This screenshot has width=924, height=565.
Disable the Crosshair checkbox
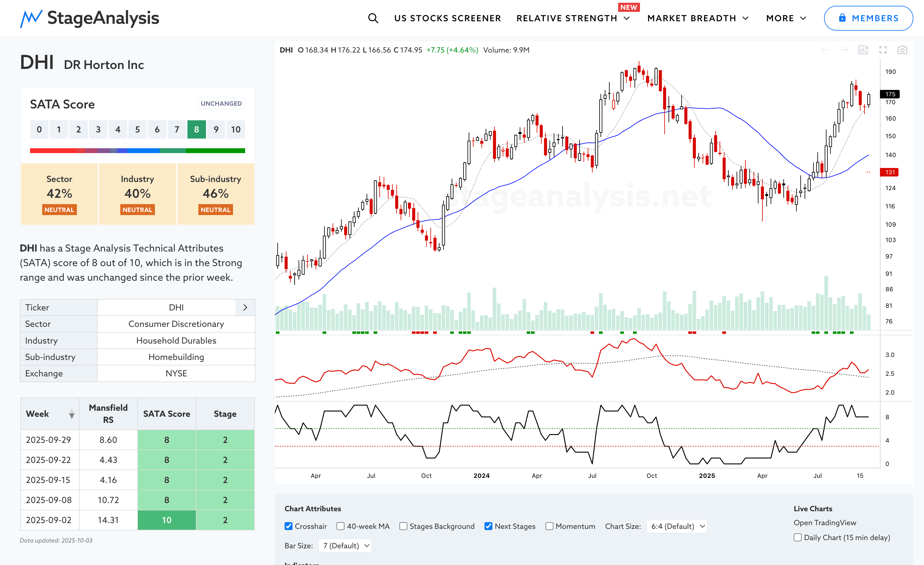288,526
